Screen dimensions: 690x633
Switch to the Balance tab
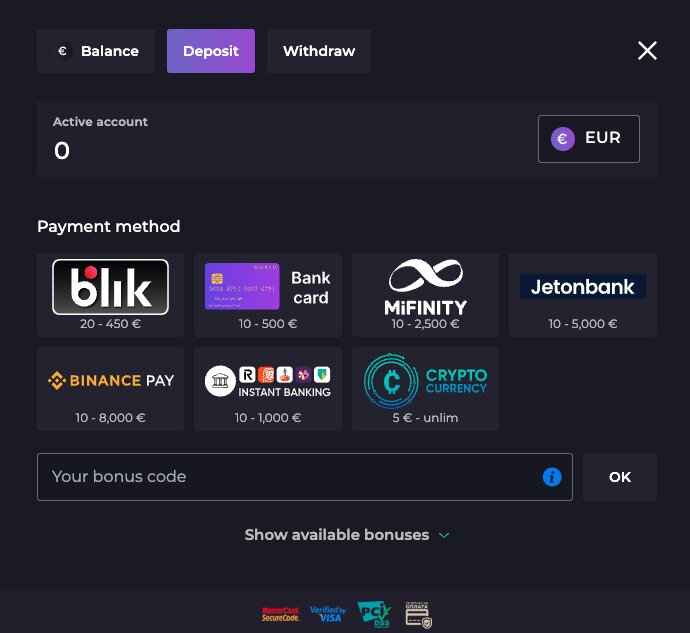click(x=96, y=51)
